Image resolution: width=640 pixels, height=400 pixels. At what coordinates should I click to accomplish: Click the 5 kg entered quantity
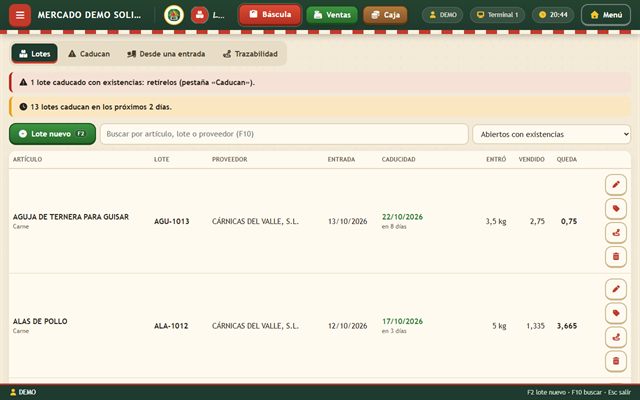click(499, 326)
